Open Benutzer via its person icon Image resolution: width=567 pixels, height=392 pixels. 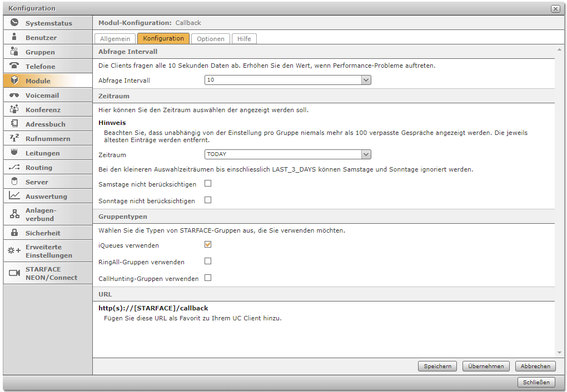coord(14,38)
